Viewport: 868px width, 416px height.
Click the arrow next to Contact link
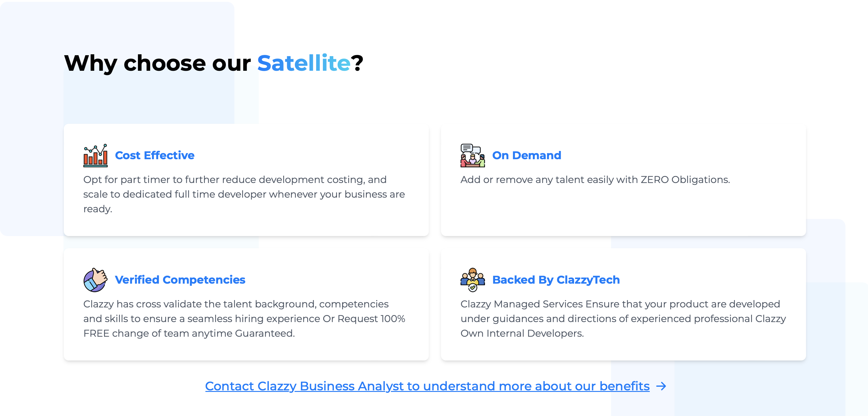[661, 386]
